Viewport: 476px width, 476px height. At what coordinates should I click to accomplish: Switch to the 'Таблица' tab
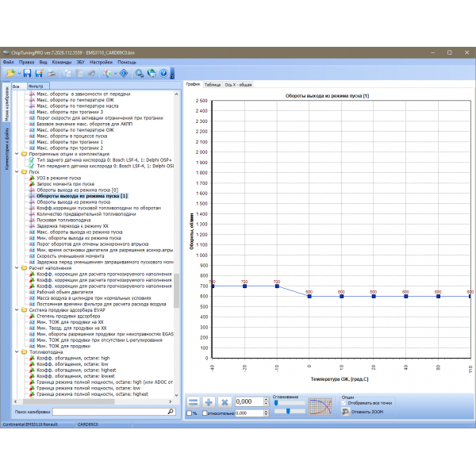tap(213, 83)
